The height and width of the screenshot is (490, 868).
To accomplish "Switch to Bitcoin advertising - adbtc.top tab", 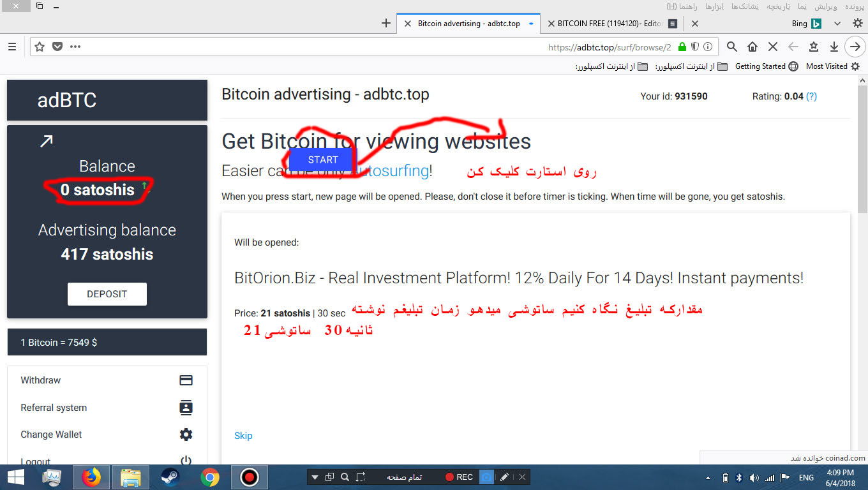I will [x=469, y=24].
